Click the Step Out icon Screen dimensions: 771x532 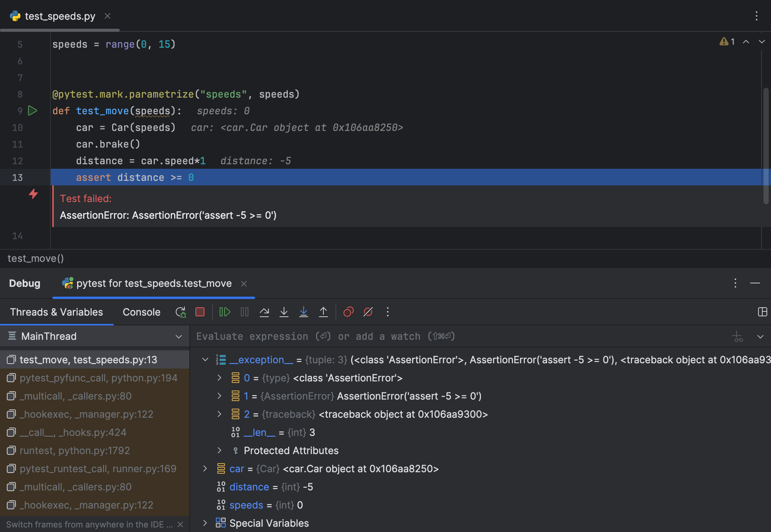click(x=323, y=312)
